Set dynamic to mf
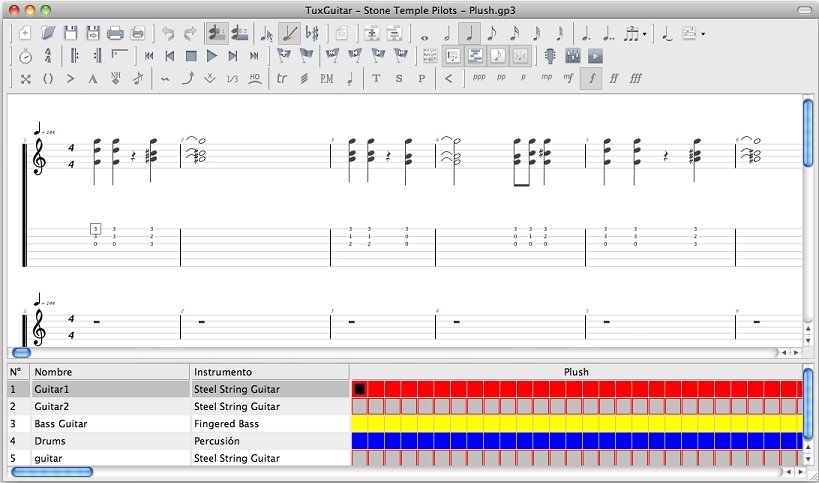 click(568, 78)
